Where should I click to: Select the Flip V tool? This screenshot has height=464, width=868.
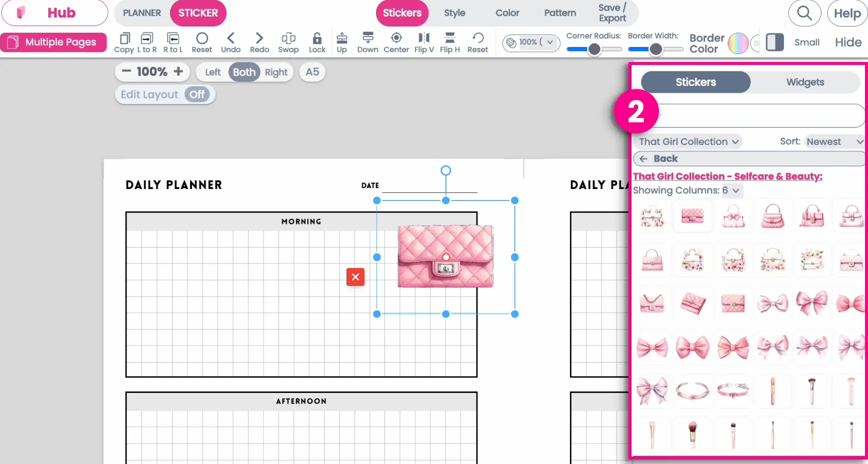[423, 42]
